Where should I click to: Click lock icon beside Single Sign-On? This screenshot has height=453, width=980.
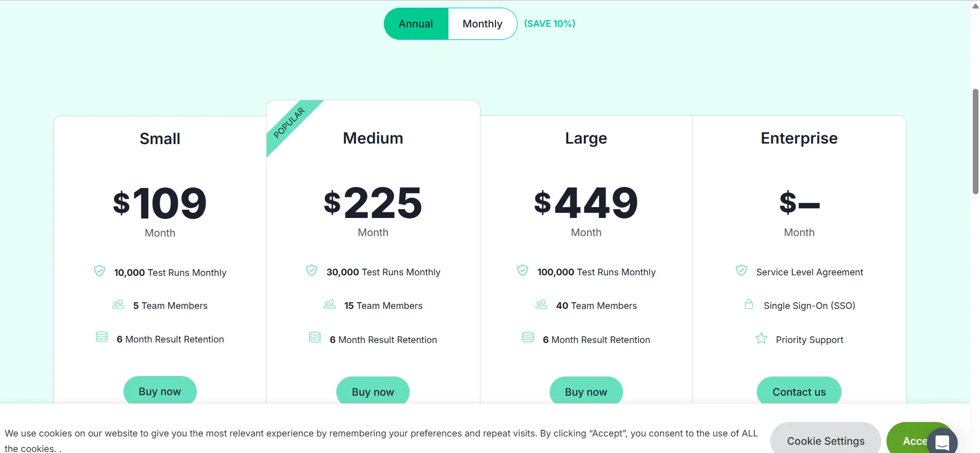coord(749,304)
